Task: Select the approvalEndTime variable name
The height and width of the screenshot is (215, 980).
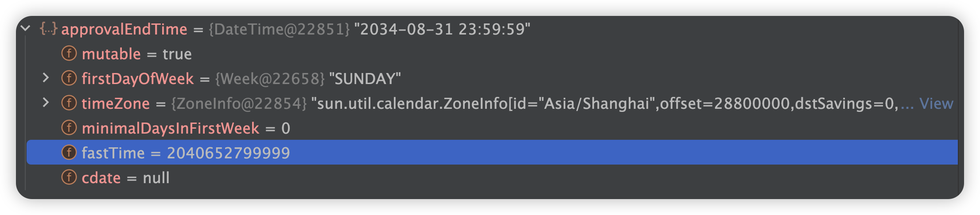Action: coord(124,29)
